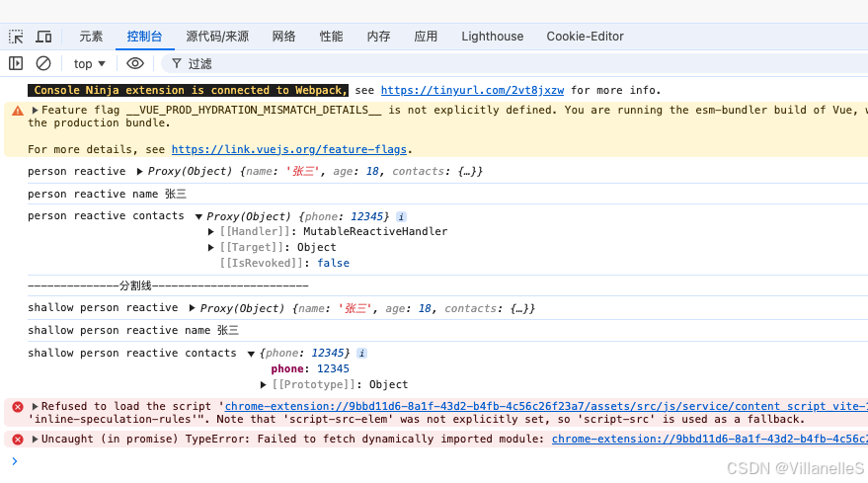The image size is (868, 483).
Task: Open the top context dropdown
Action: (x=89, y=63)
